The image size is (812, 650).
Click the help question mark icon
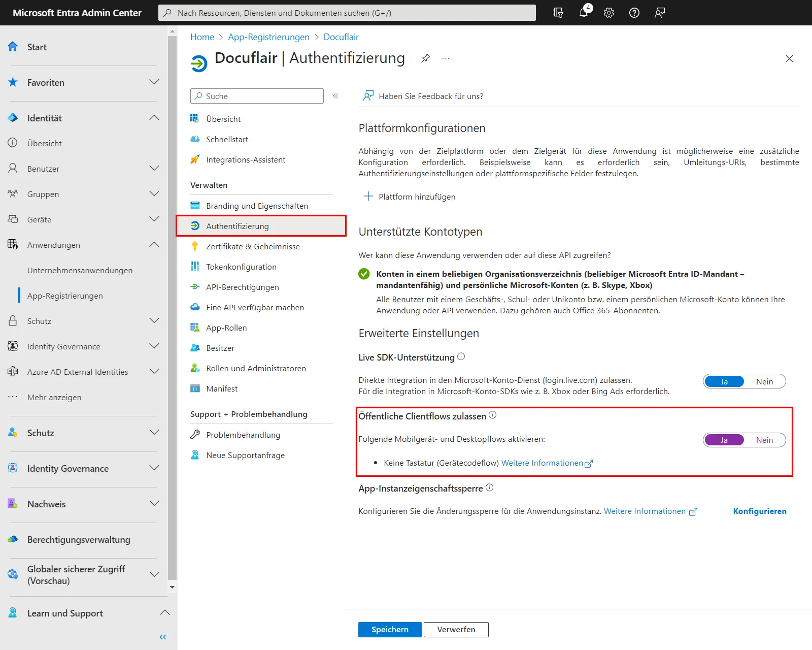(x=634, y=13)
